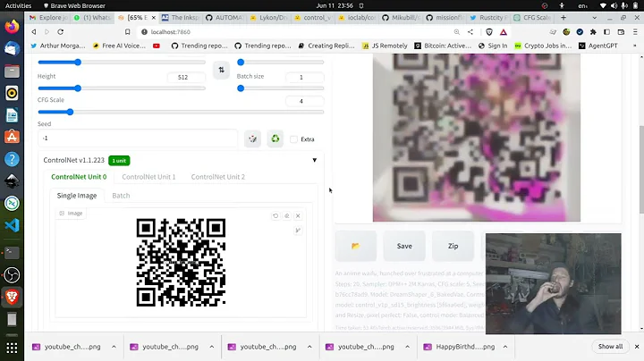Expand second youtube_ch png download options
The image size is (644, 361).
211,347
